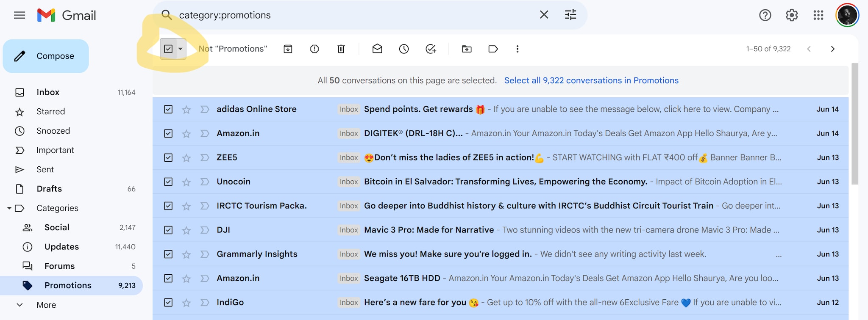Open the Google account avatar
The image size is (868, 320).
click(847, 15)
